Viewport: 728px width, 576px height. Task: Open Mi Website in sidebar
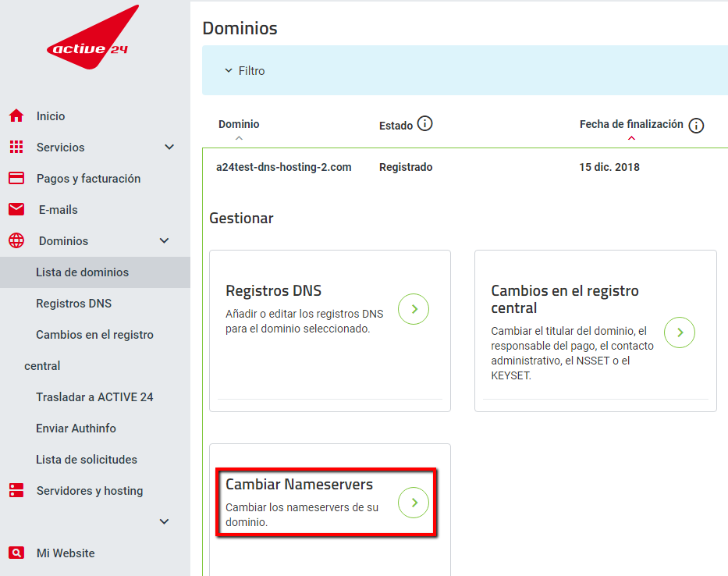pos(66,553)
